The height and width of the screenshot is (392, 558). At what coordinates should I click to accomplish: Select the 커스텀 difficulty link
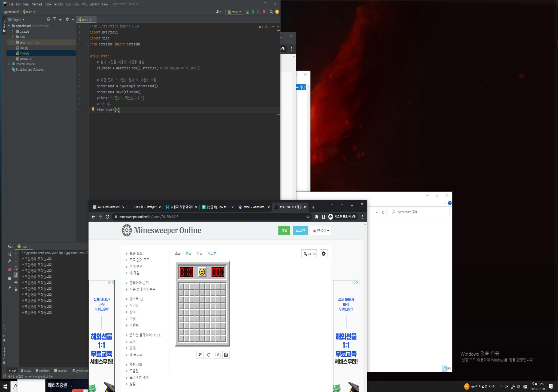(212, 253)
